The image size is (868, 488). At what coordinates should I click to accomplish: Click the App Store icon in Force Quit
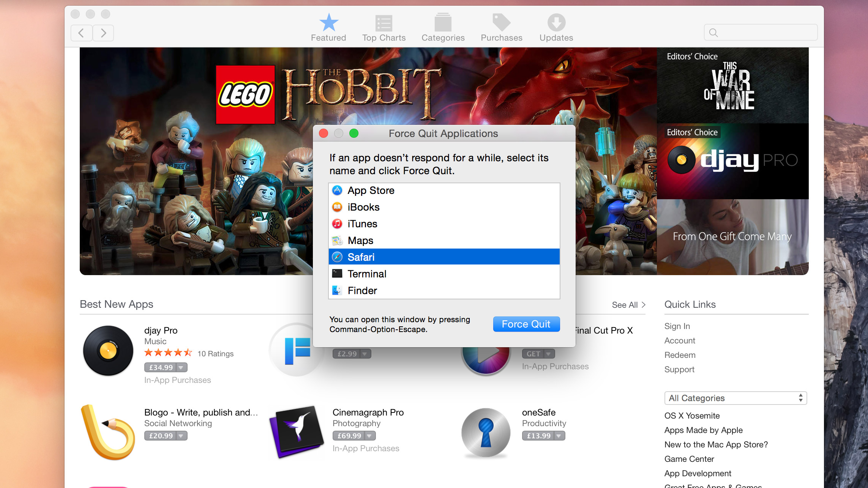pyautogui.click(x=338, y=190)
